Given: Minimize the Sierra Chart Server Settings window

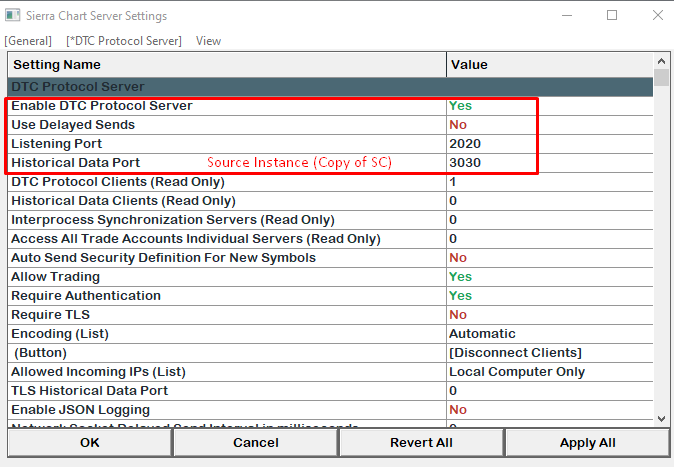Looking at the screenshot, I should (x=567, y=15).
